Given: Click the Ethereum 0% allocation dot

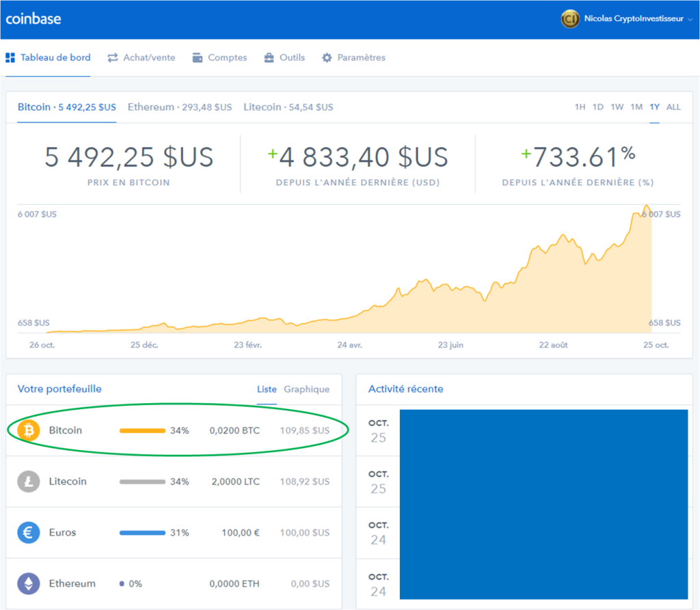Looking at the screenshot, I should 122,583.
